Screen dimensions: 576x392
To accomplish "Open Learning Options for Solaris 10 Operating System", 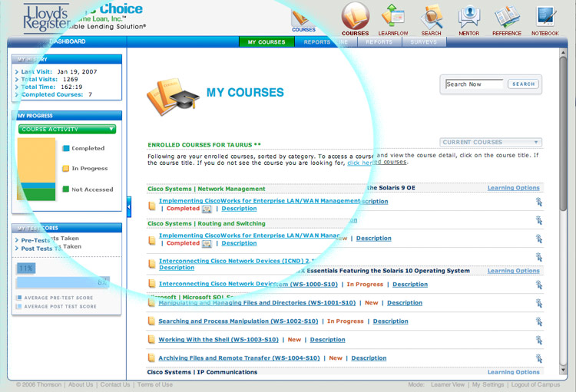I will click(514, 271).
